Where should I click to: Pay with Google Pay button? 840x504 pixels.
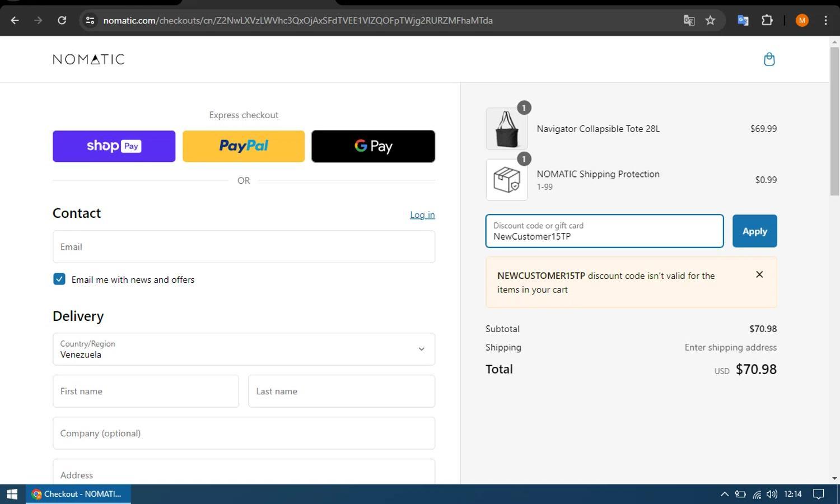pos(373,146)
